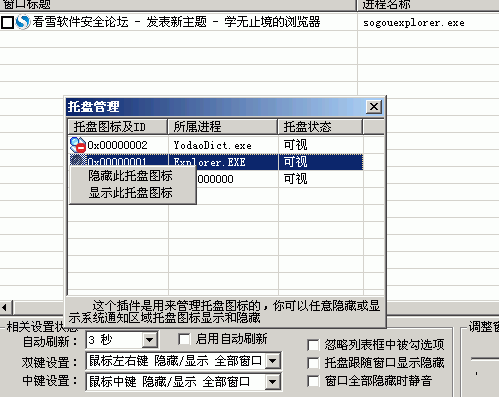499x397 pixels.
Task: Sort by the 托盘状态 column header
Action: click(x=320, y=127)
